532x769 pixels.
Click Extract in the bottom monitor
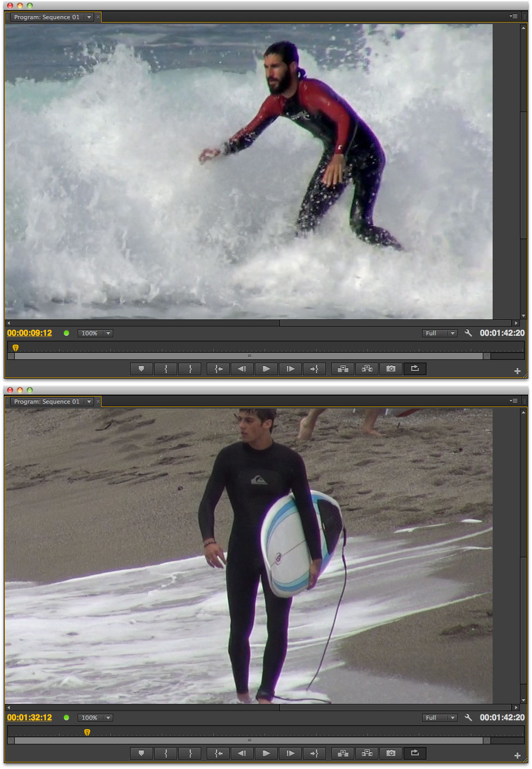tap(367, 754)
